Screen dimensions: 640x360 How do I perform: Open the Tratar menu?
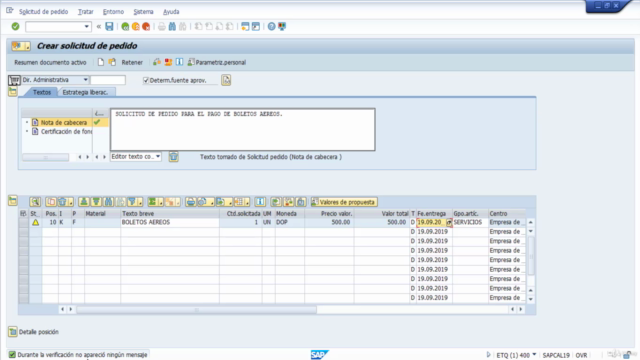click(86, 11)
